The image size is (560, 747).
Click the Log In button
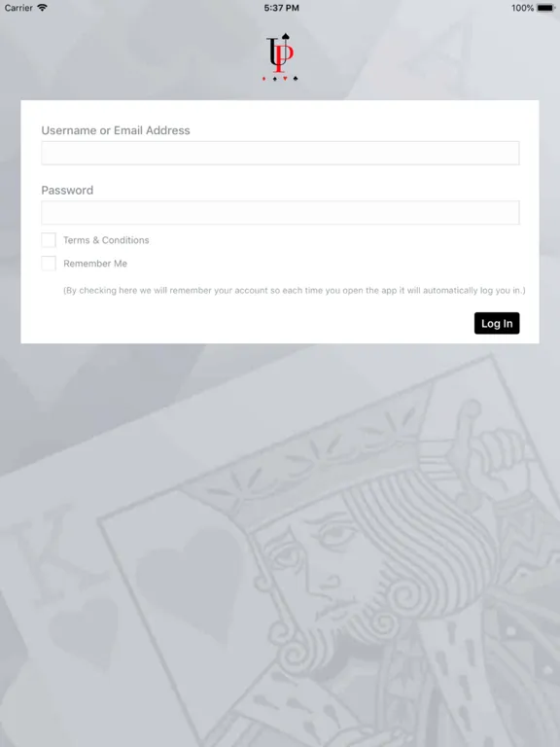pyautogui.click(x=497, y=324)
